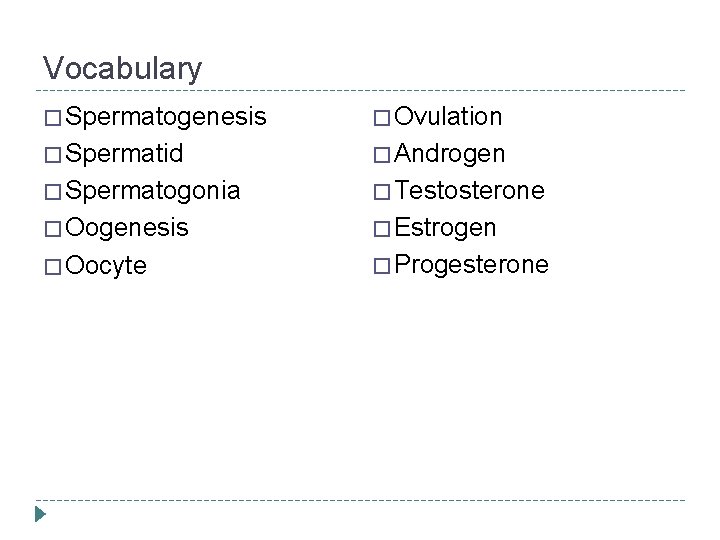The height and width of the screenshot is (540, 720).
Task: Click the square bullet before Estrogen
Action: point(382,228)
